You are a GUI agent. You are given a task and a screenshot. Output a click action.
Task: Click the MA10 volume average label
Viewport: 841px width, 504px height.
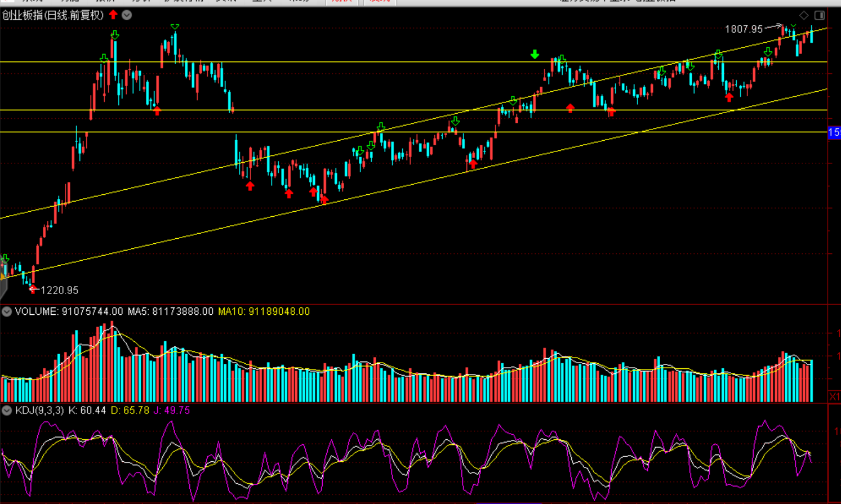[x=264, y=311]
